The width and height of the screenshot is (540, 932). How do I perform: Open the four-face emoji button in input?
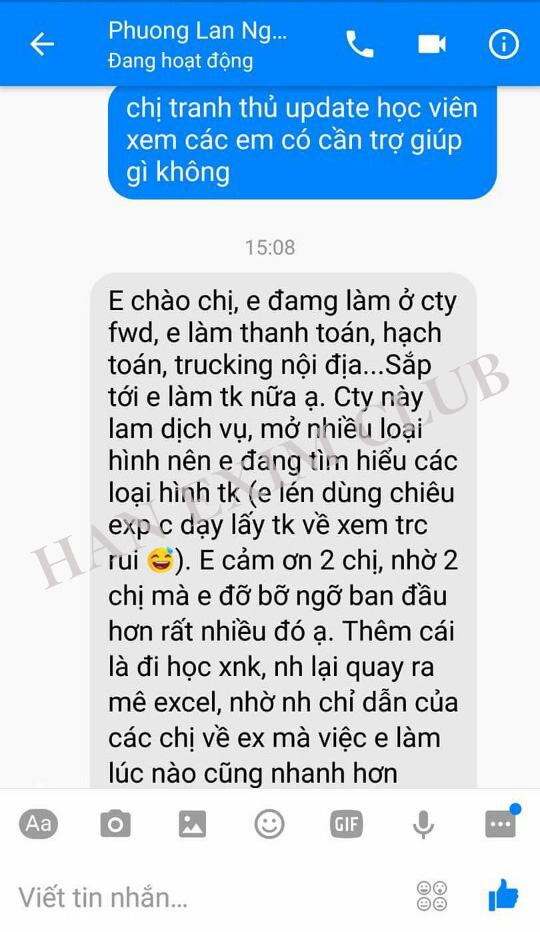coord(432,896)
